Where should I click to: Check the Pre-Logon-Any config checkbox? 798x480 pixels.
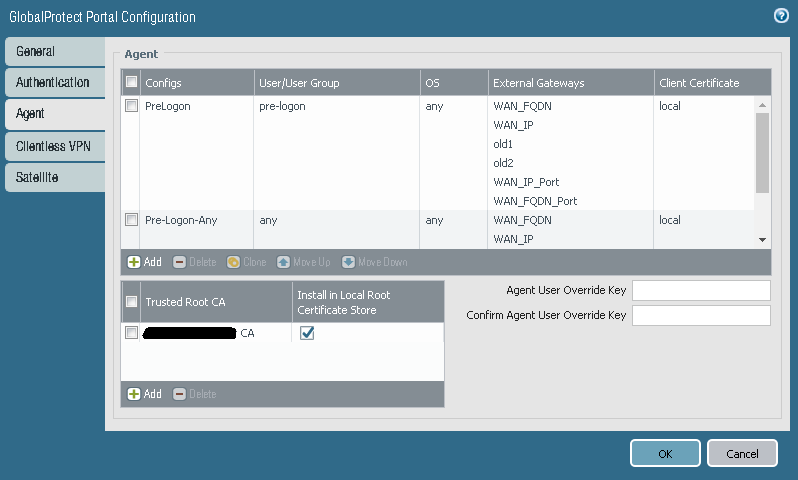[131, 219]
